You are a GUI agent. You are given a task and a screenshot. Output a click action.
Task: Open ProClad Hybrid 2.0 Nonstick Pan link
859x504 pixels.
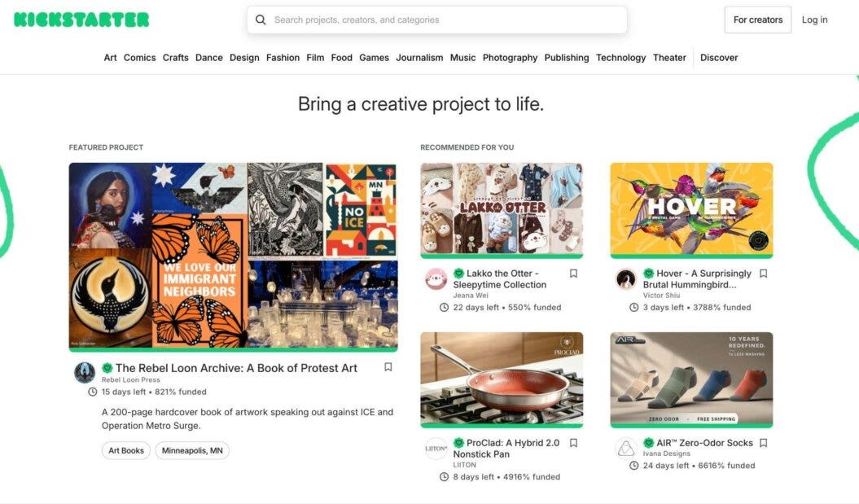(x=506, y=448)
